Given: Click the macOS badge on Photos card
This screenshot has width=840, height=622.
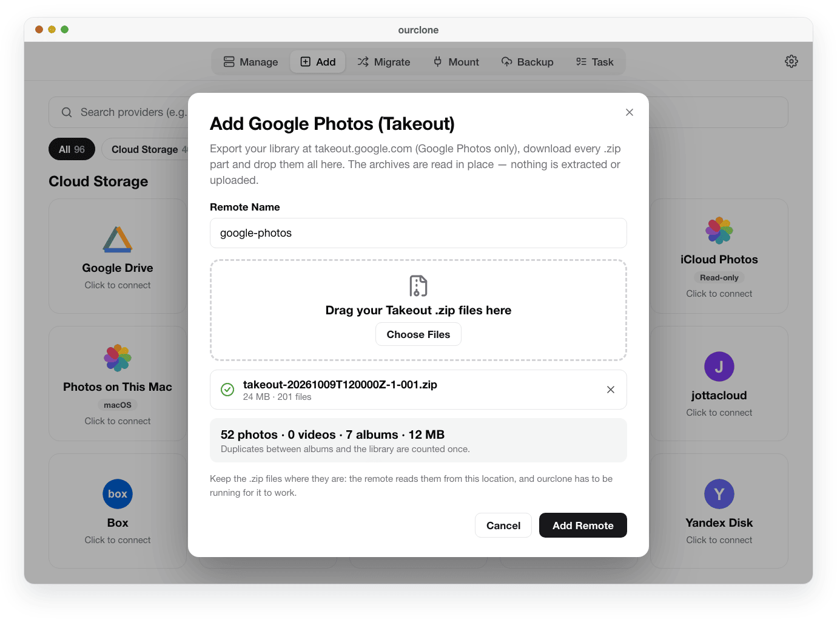Looking at the screenshot, I should click(x=118, y=405).
